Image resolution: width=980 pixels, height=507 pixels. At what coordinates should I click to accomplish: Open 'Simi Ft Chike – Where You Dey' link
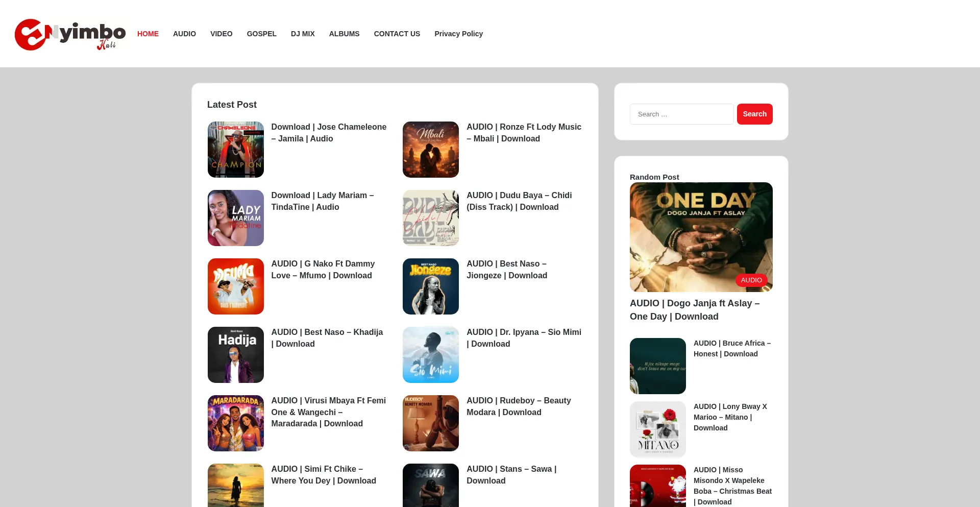coord(324,475)
